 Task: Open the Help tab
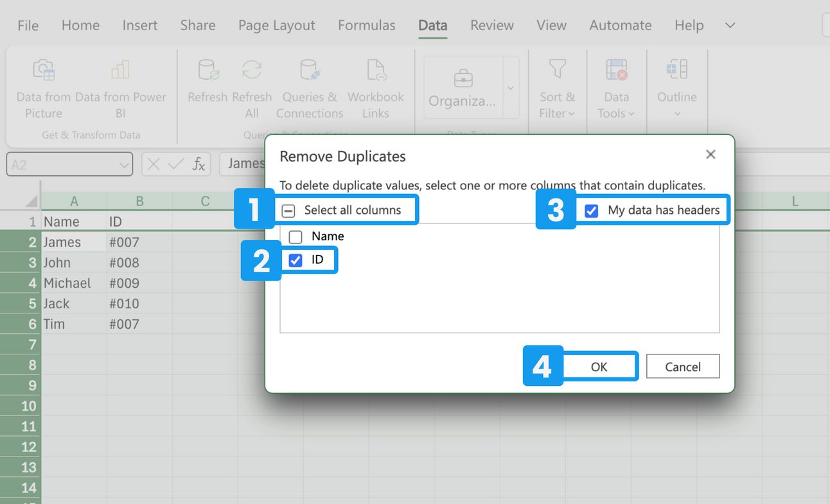[689, 25]
